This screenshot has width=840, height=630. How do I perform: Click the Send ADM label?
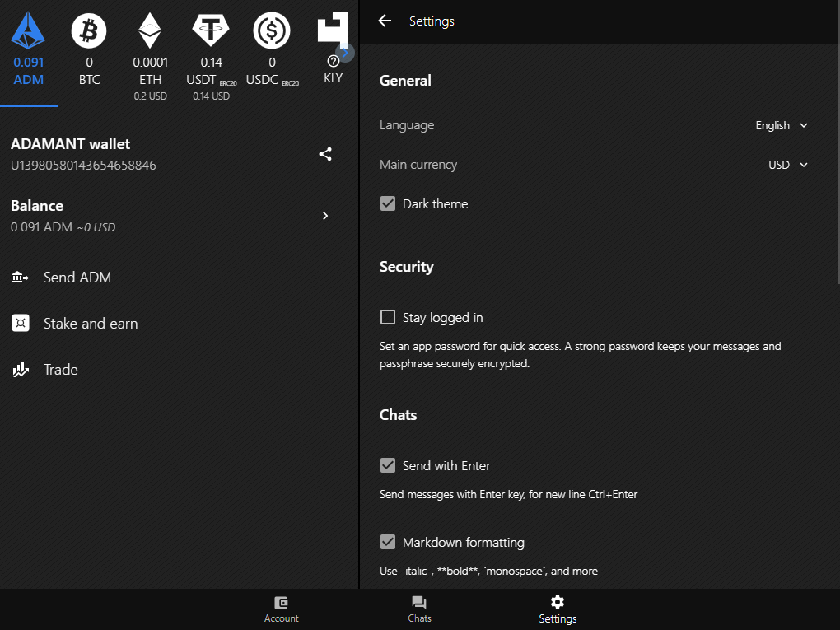(x=77, y=278)
